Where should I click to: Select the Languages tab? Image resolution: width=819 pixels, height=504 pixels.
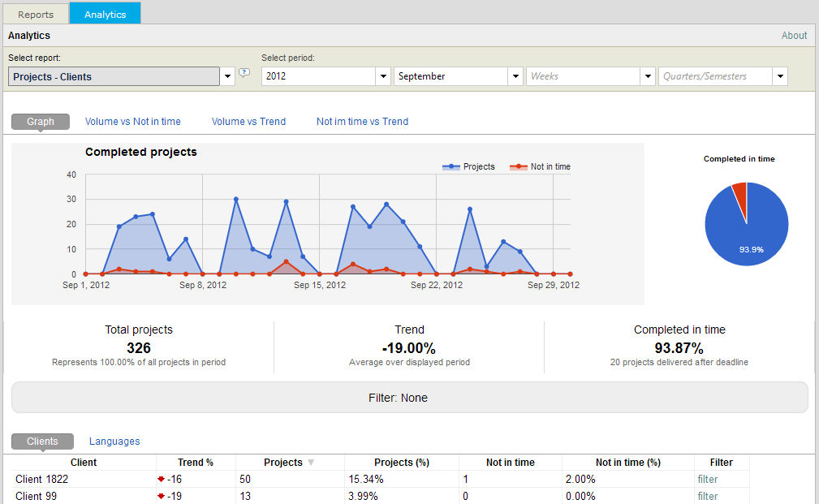tap(114, 442)
